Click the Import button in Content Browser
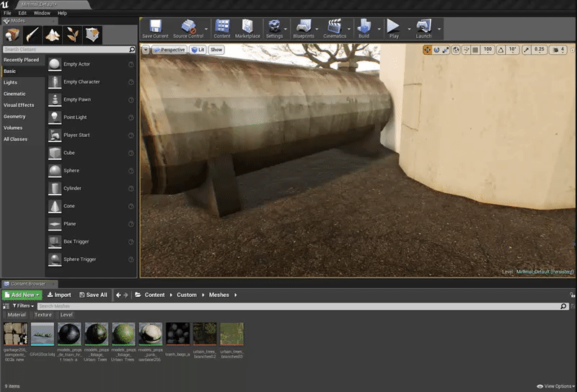The height and width of the screenshot is (392, 577). (59, 295)
